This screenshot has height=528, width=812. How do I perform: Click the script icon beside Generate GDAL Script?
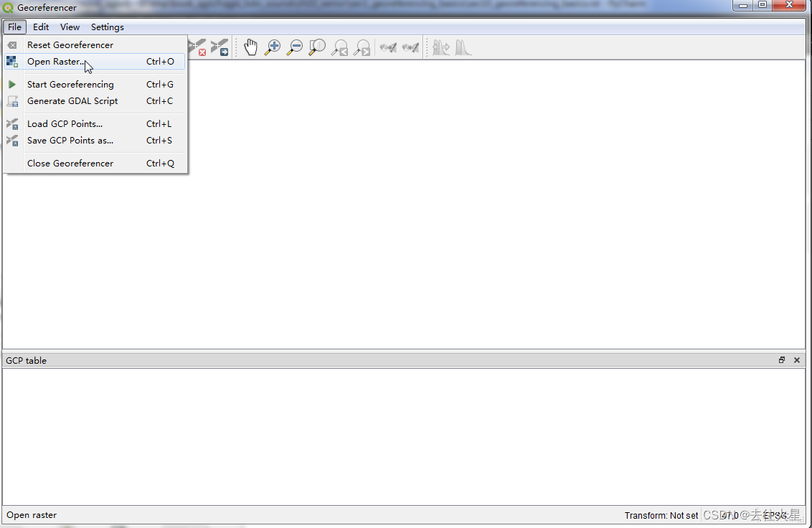click(12, 101)
